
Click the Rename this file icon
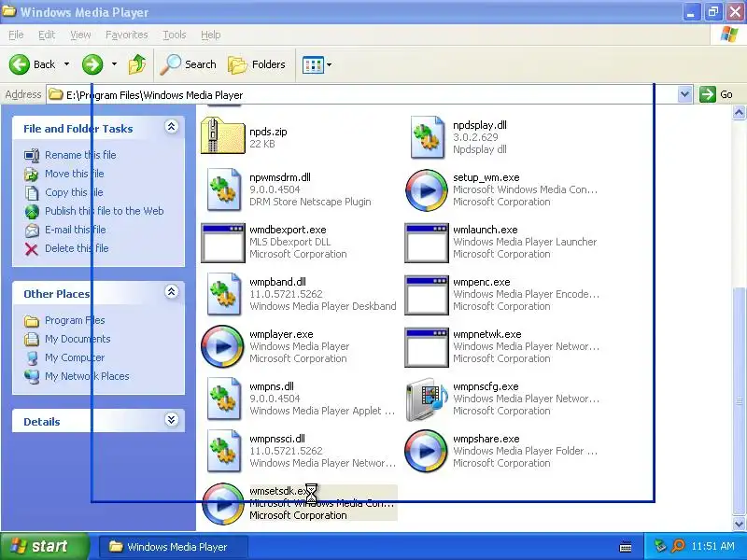32,155
